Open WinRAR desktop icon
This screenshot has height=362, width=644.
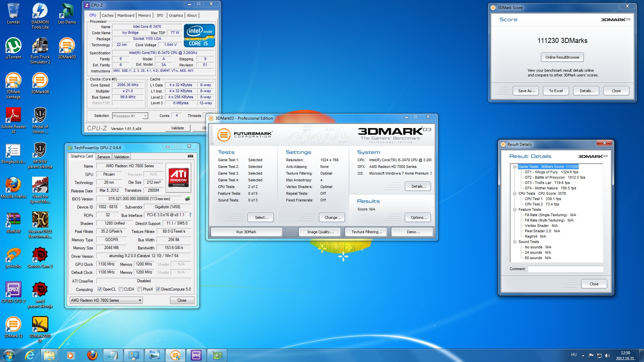13,223
